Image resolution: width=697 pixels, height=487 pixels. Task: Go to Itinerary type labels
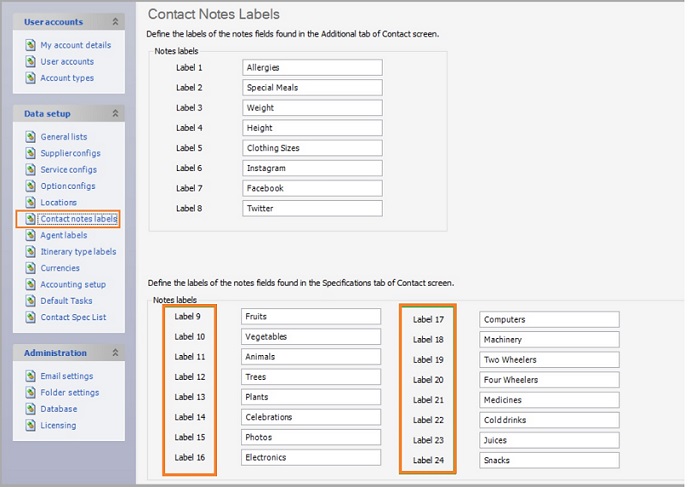coord(78,252)
